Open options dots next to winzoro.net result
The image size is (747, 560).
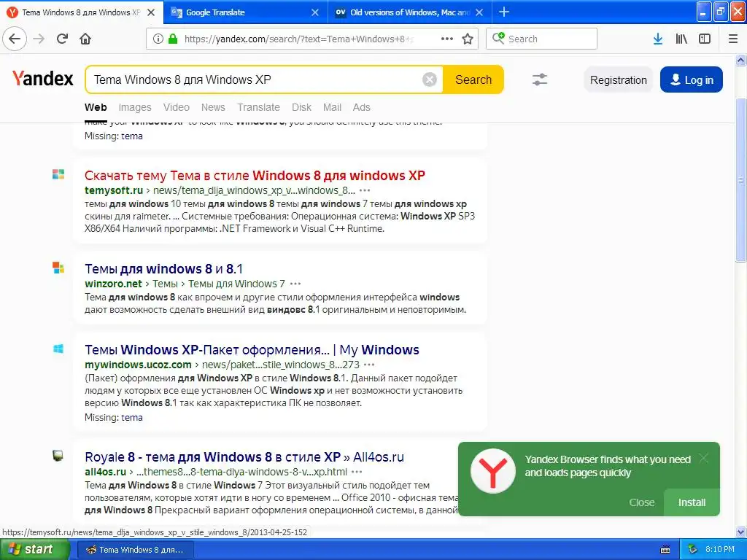click(295, 284)
